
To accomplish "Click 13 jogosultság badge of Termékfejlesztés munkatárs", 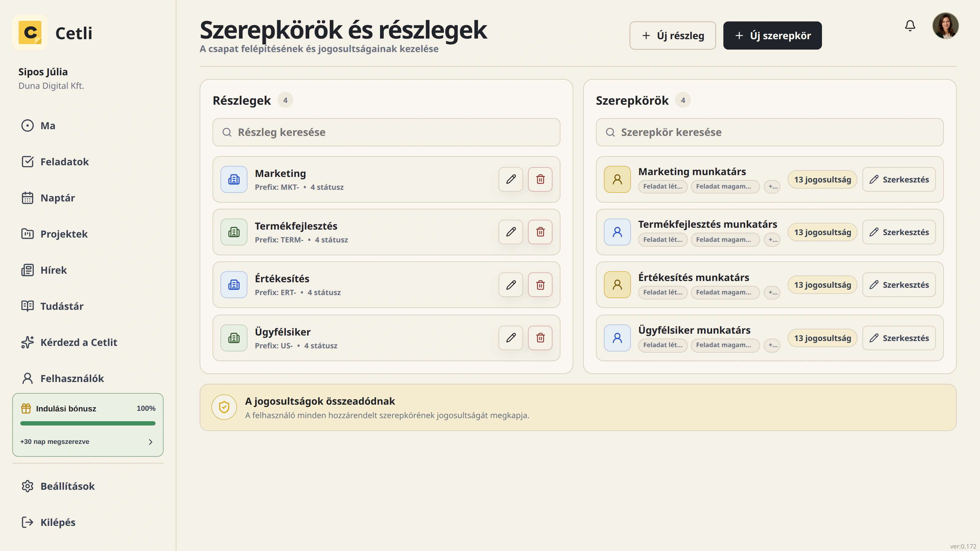I will pyautogui.click(x=822, y=232).
